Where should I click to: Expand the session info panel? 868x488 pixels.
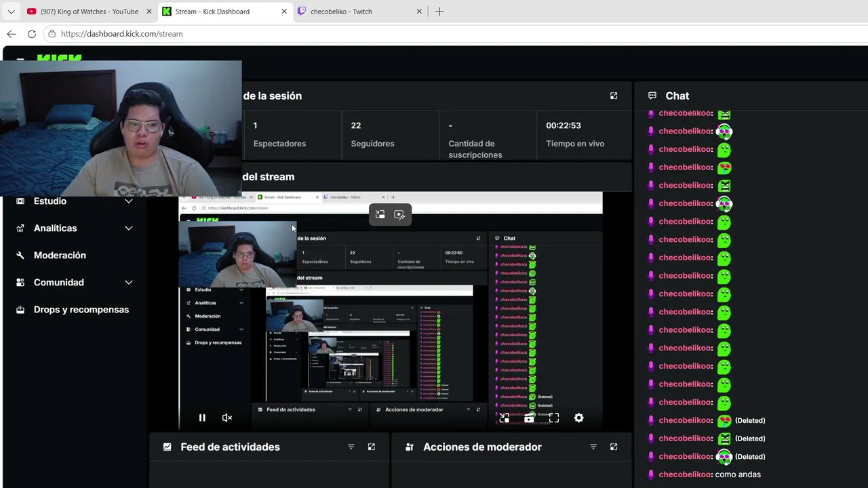coord(614,96)
